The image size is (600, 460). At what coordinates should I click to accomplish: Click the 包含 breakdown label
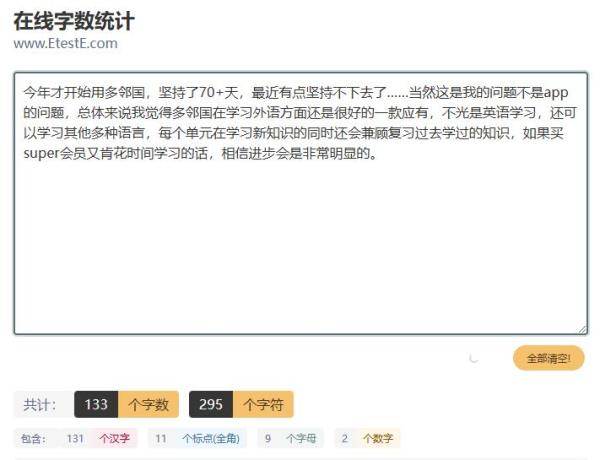[x=34, y=438]
